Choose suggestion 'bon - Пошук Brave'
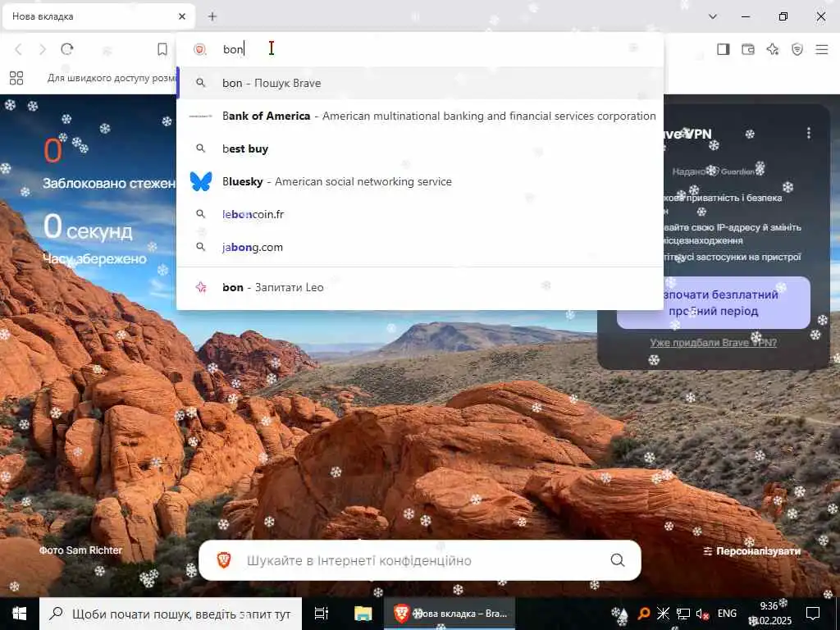 (x=420, y=83)
